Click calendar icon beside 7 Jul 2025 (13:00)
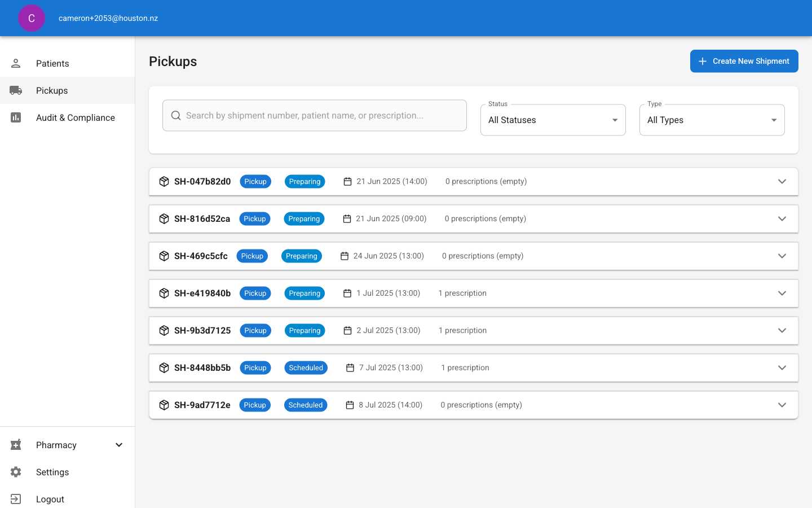 point(350,367)
